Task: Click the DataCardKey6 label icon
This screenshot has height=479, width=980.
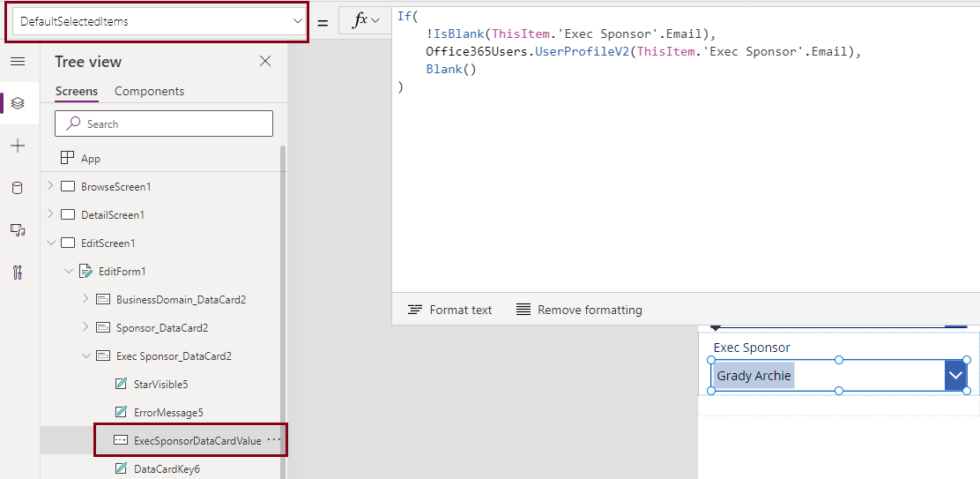Action: pos(122,468)
